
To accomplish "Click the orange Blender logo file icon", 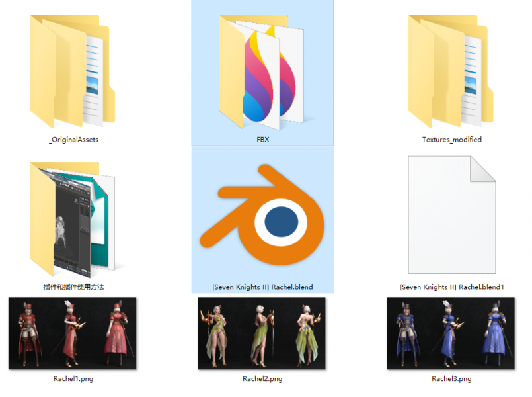I will (262, 214).
